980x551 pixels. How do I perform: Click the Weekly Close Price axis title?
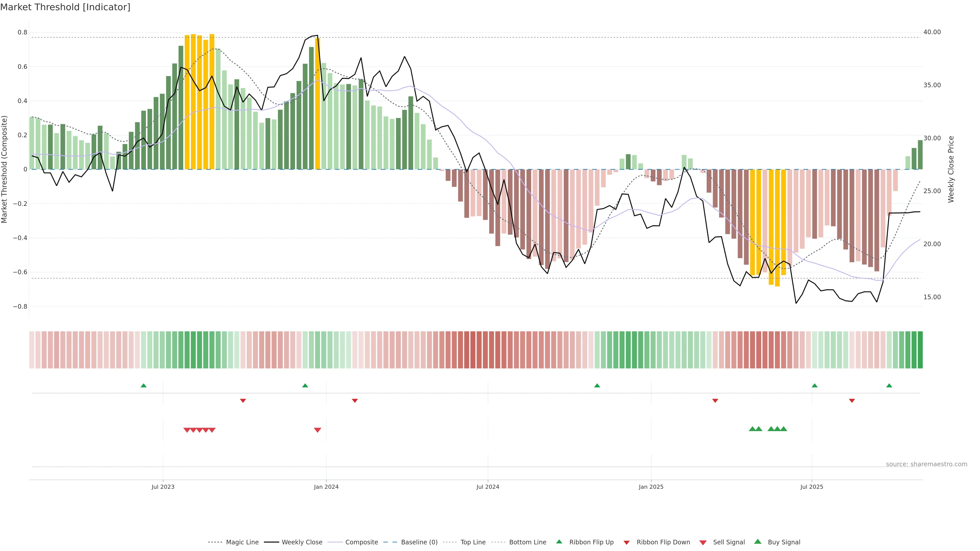click(x=951, y=169)
